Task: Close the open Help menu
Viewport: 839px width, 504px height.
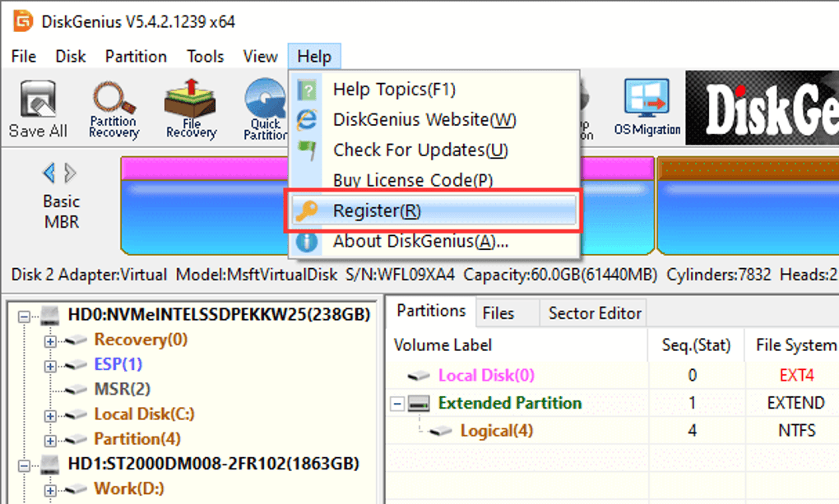Action: (x=314, y=56)
